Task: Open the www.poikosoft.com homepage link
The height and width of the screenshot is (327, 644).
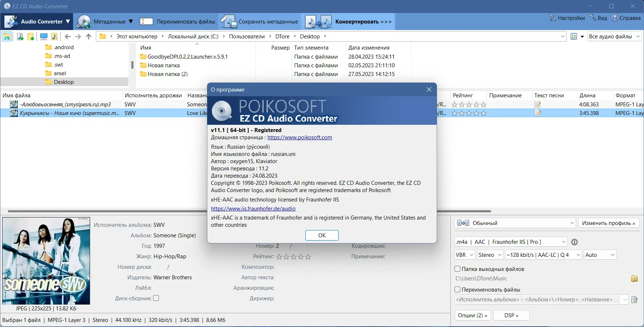Action: [x=300, y=137]
